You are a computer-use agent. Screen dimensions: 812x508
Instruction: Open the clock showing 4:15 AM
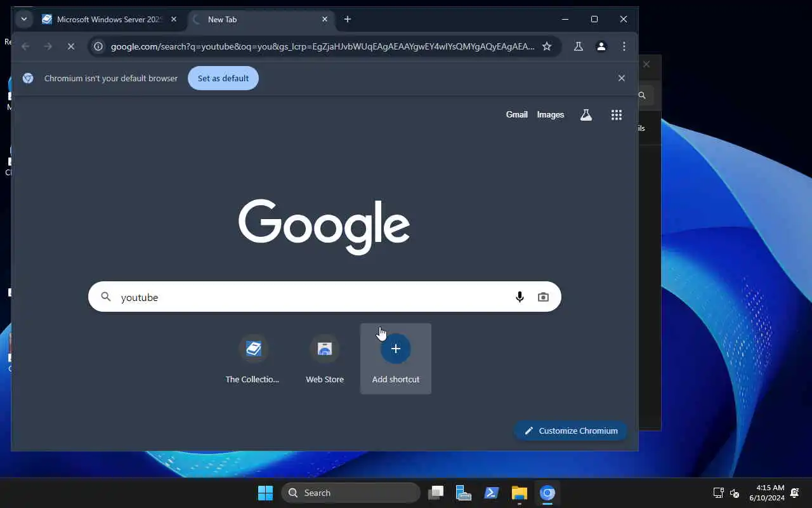(767, 493)
